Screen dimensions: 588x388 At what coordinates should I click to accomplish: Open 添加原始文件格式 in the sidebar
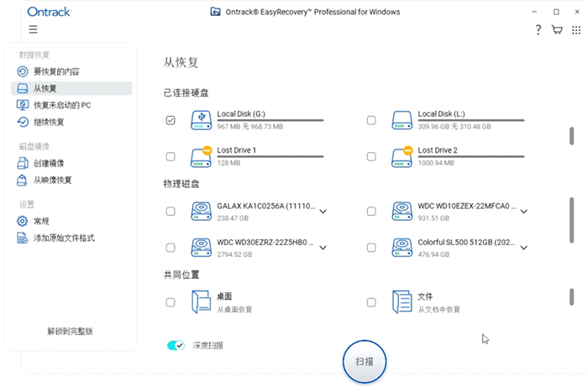point(71,238)
